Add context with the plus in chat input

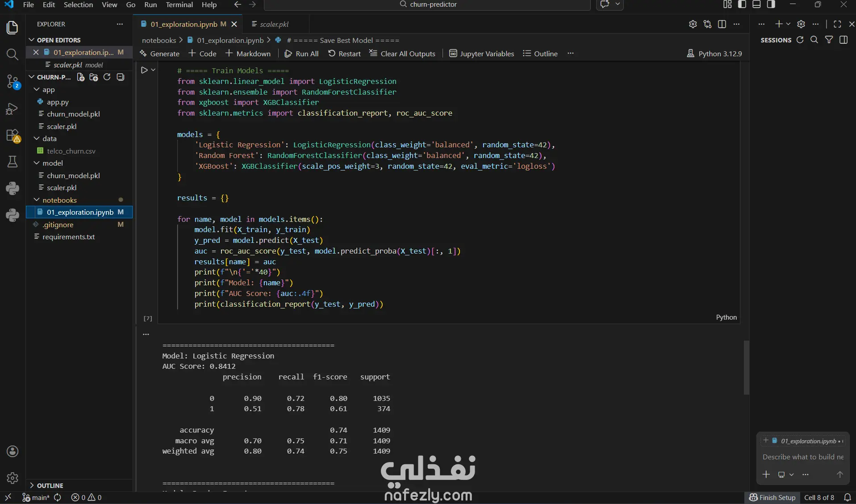coord(766,475)
